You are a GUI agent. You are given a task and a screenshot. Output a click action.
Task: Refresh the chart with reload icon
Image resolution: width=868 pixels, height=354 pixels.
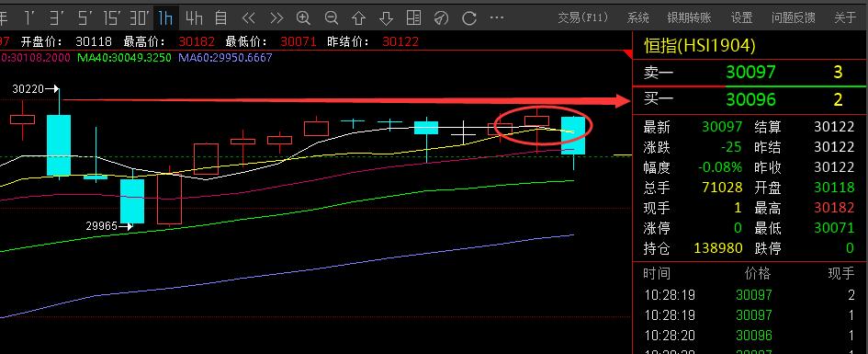click(468, 18)
